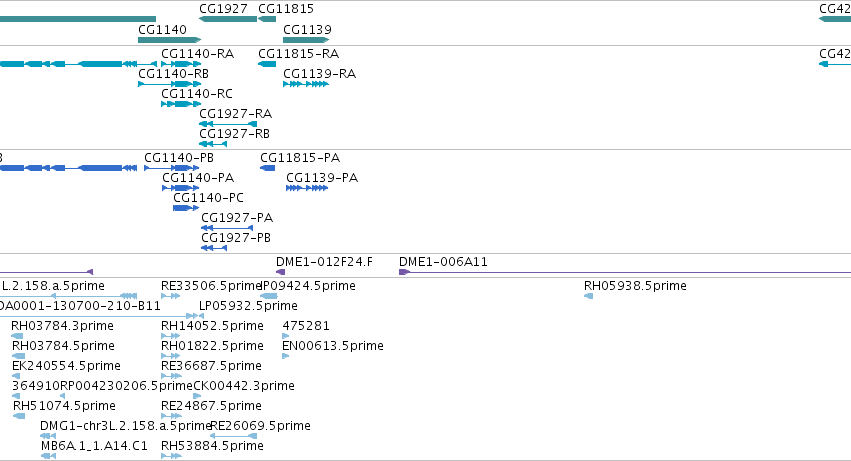Select the CG1139 gene glyph

point(306,40)
